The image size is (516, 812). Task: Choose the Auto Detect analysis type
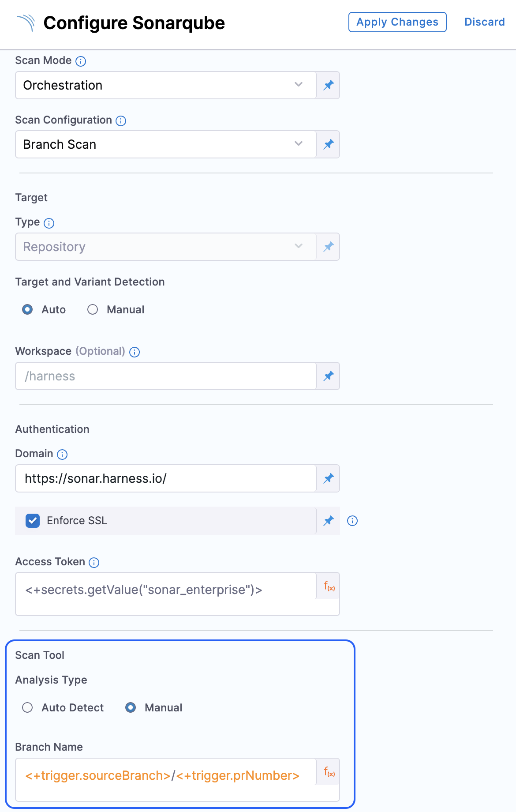click(x=27, y=708)
